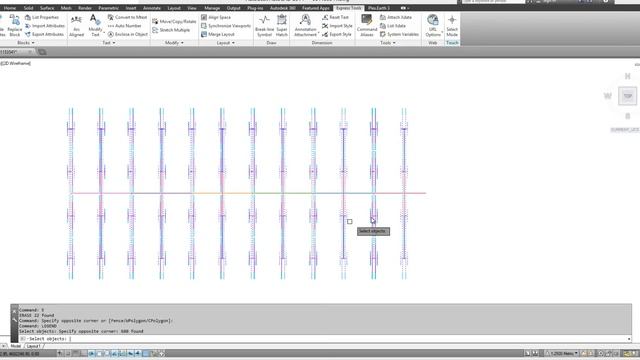Open the Home ribbon tab
This screenshot has height=360, width=640.
[x=10, y=8]
